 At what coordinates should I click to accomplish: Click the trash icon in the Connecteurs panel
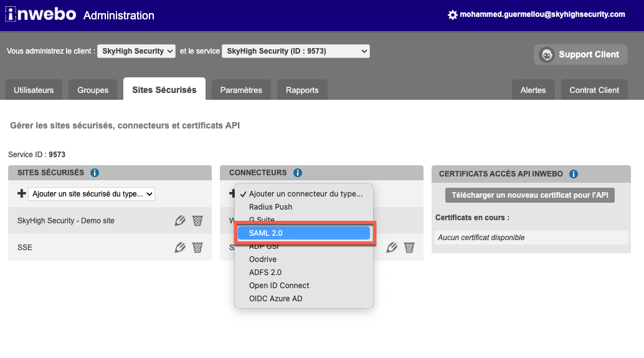409,248
